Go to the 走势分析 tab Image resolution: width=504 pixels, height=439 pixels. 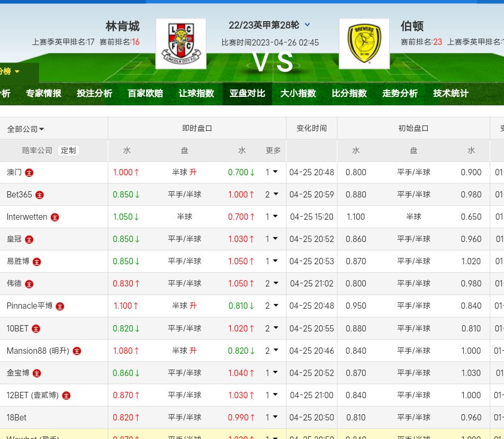(x=400, y=93)
